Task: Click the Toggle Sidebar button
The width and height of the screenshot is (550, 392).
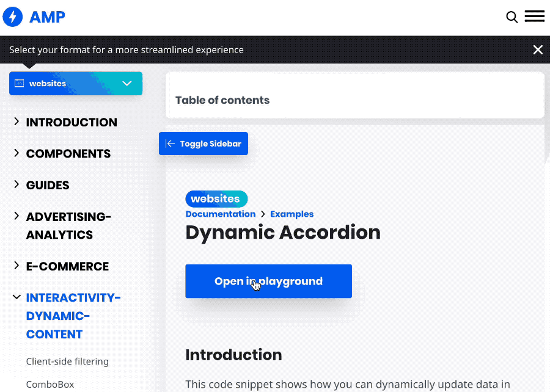Action: pos(204,143)
